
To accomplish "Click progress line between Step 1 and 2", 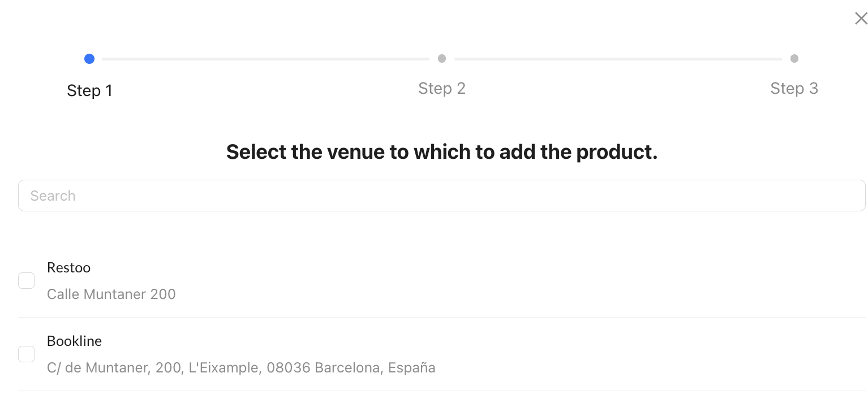I will (265, 59).
